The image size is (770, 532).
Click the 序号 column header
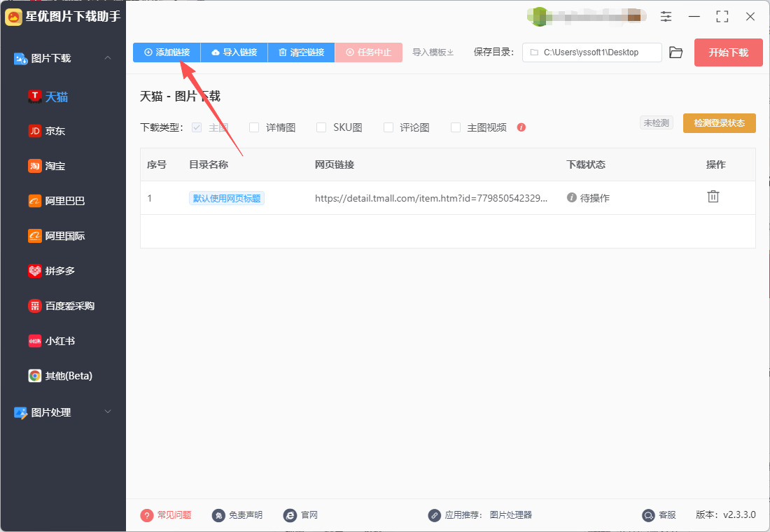click(157, 164)
